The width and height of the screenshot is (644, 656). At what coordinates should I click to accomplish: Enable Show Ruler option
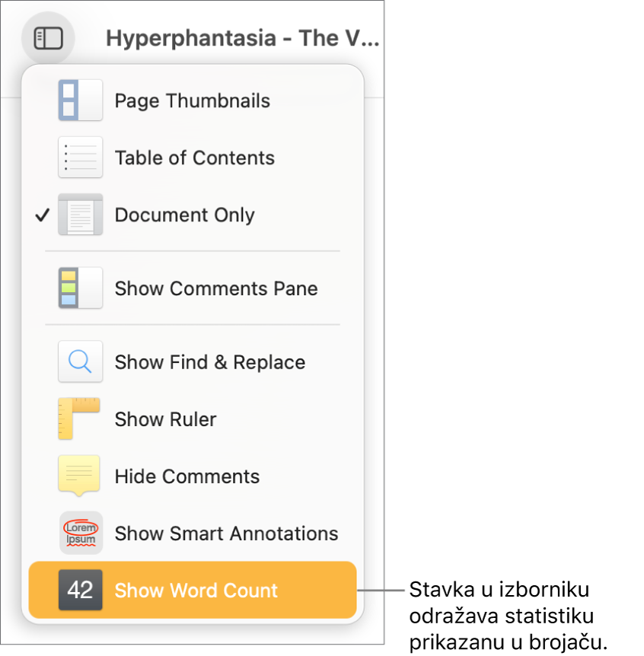(165, 419)
